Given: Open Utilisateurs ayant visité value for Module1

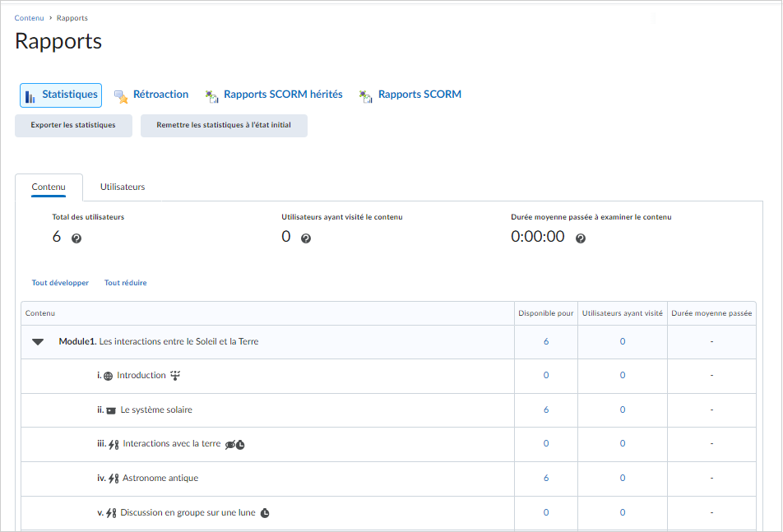Looking at the screenshot, I should click(x=623, y=342).
